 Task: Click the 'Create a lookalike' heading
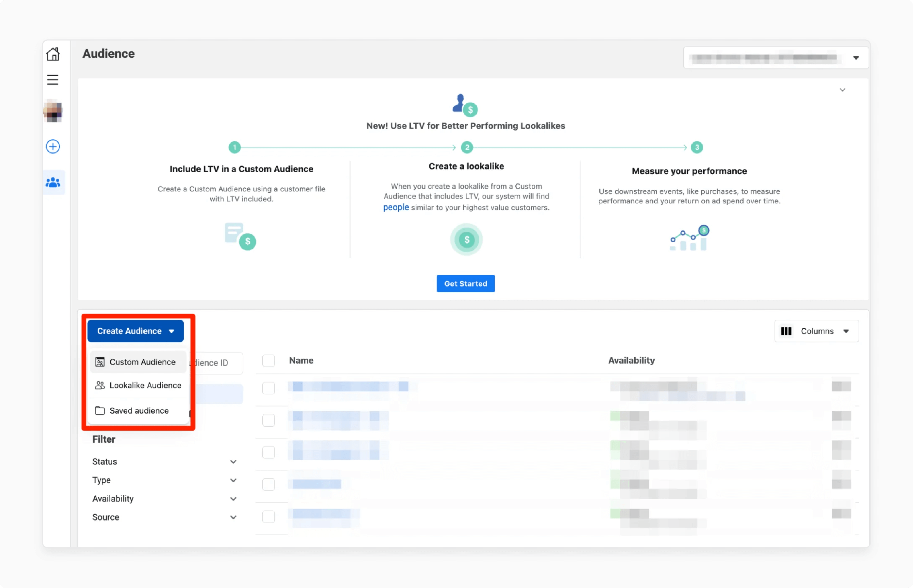click(x=466, y=166)
